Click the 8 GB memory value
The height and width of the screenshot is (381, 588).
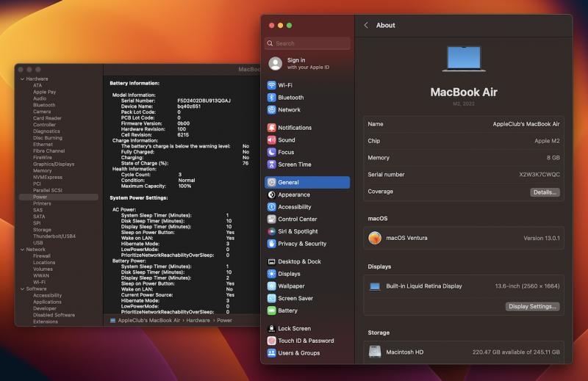coord(553,158)
